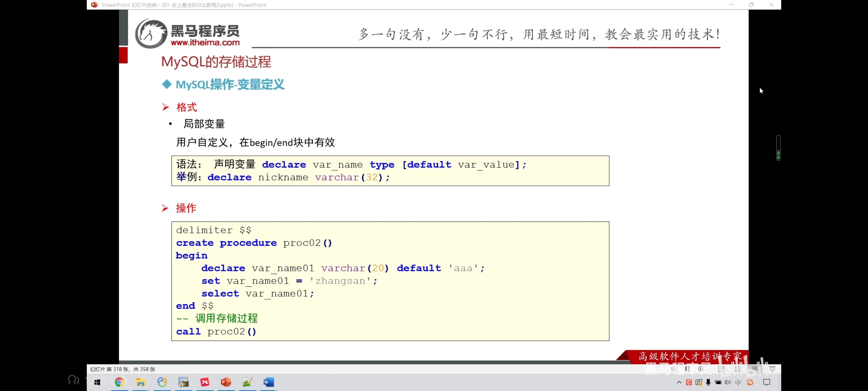Go to previous slide using status bar arrow
The width and height of the screenshot is (868, 391).
tap(674, 369)
